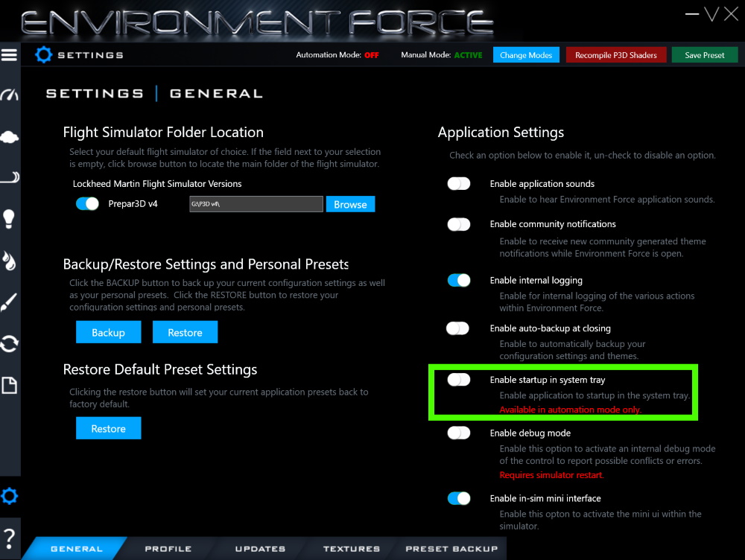Click the Prepar3D v4 folder path field
The height and width of the screenshot is (560, 745).
point(256,204)
